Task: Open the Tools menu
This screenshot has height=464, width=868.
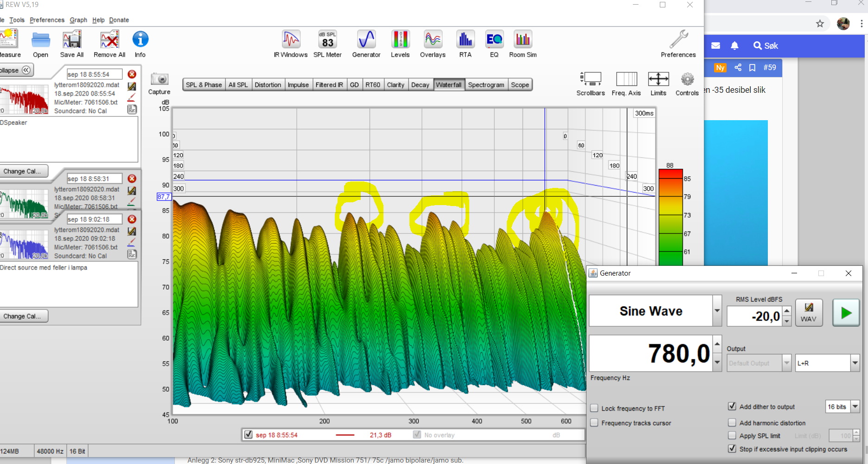Action: coord(17,20)
